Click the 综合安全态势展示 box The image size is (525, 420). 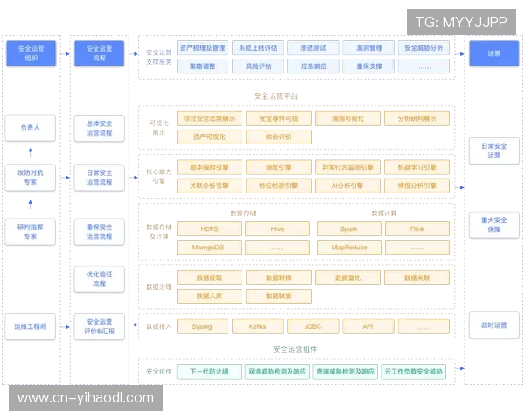(x=209, y=118)
